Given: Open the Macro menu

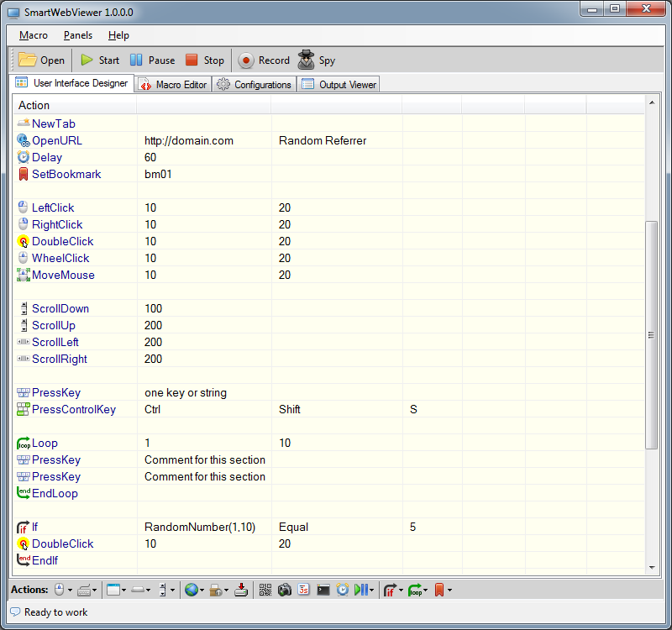Looking at the screenshot, I should 34,35.
